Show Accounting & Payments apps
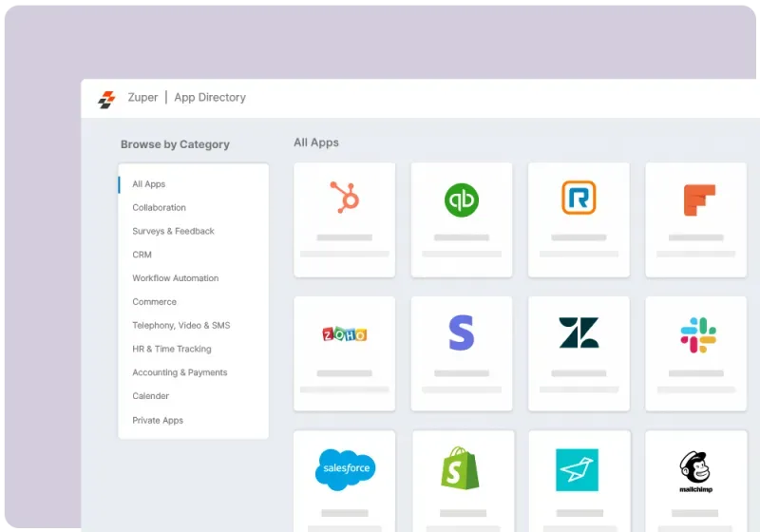 coord(180,372)
